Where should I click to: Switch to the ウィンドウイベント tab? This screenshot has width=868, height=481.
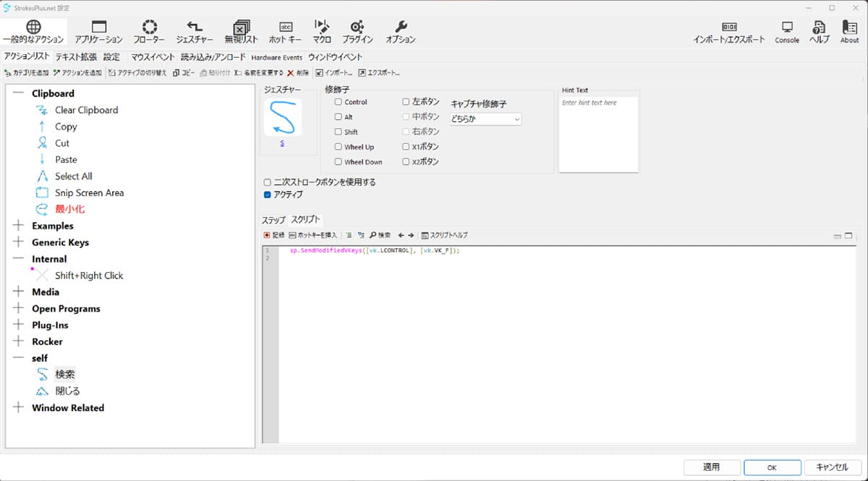[x=335, y=56]
